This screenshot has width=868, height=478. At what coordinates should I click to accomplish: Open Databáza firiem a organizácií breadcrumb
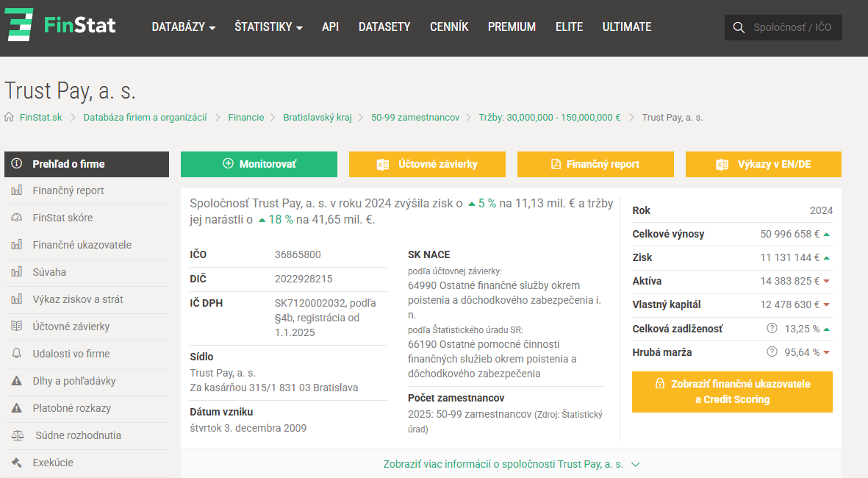(x=145, y=118)
